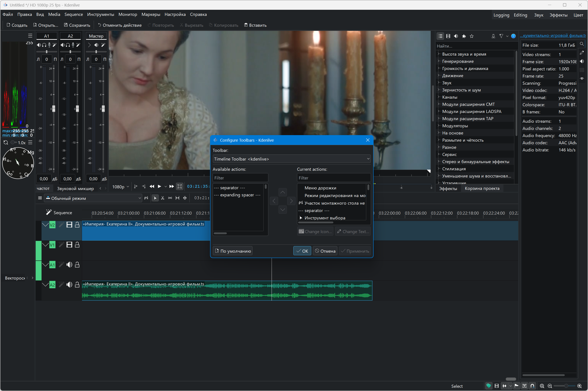Viewport: 588px width, 391px height.
Task: Click the set zone in point icon
Action: tap(136, 187)
